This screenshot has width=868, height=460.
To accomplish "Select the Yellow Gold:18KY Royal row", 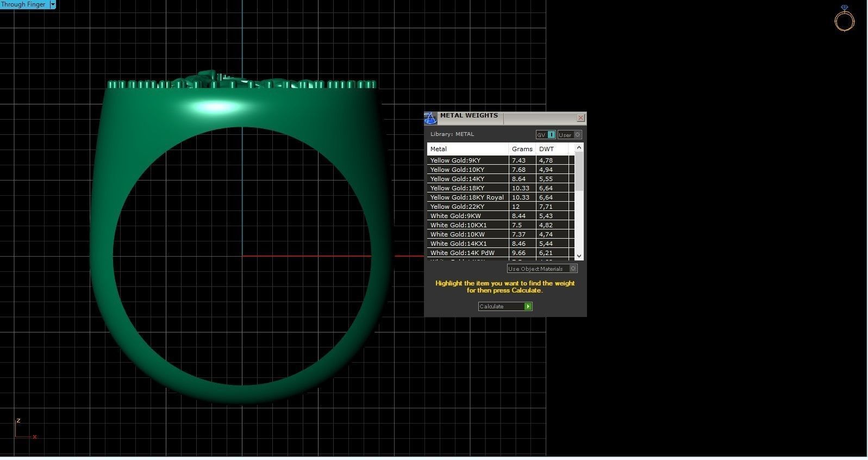I will [x=501, y=197].
